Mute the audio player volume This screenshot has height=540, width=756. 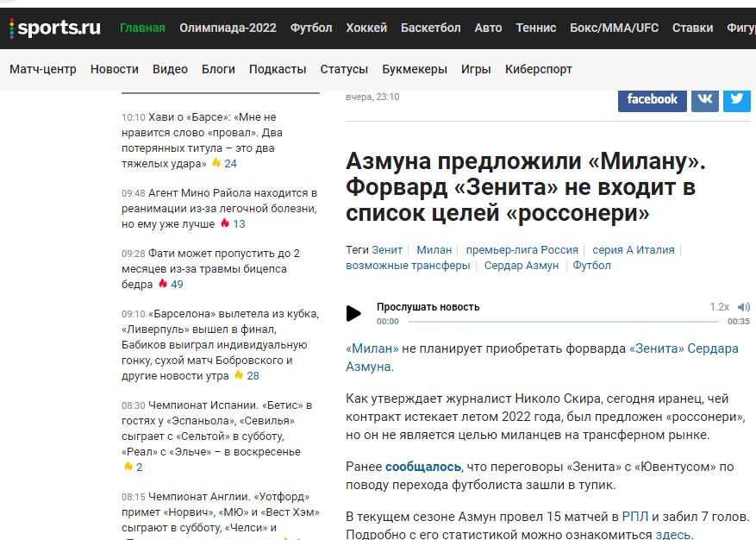744,307
